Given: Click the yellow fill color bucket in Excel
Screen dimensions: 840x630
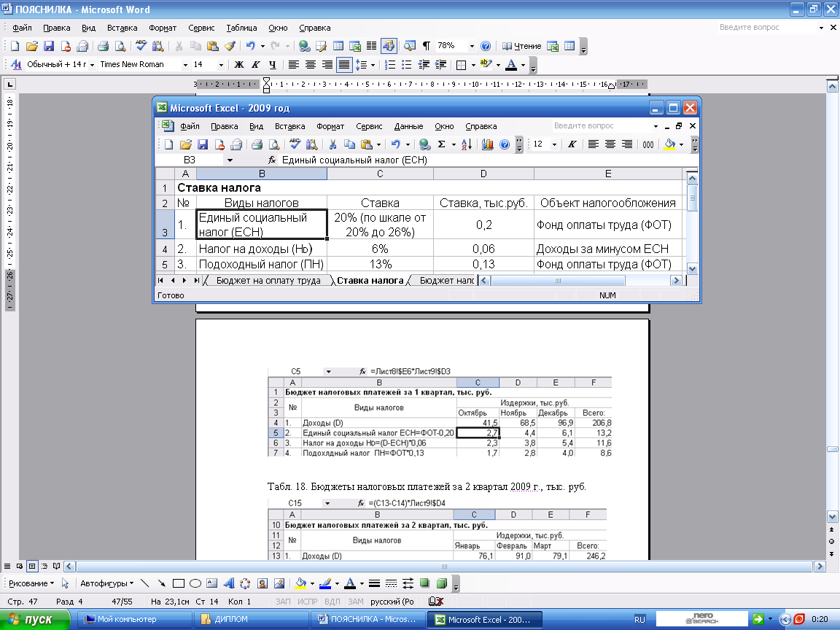Looking at the screenshot, I should pos(669,144).
